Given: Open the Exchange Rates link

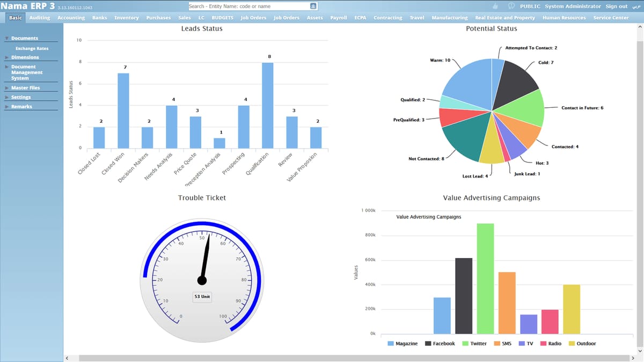Looking at the screenshot, I should coord(32,48).
